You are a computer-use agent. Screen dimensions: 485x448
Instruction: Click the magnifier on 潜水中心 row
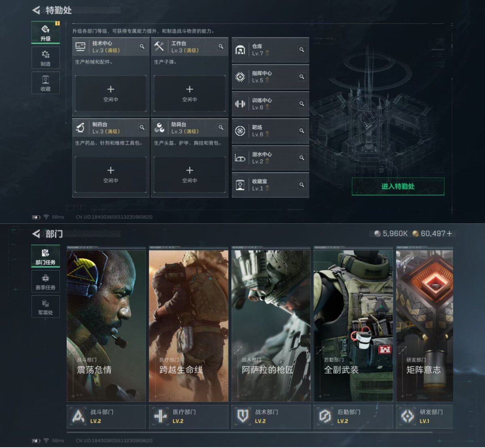pos(302,158)
